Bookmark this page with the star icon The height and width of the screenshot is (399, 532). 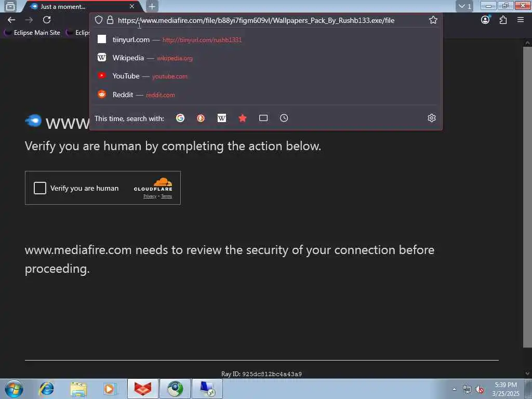click(433, 20)
